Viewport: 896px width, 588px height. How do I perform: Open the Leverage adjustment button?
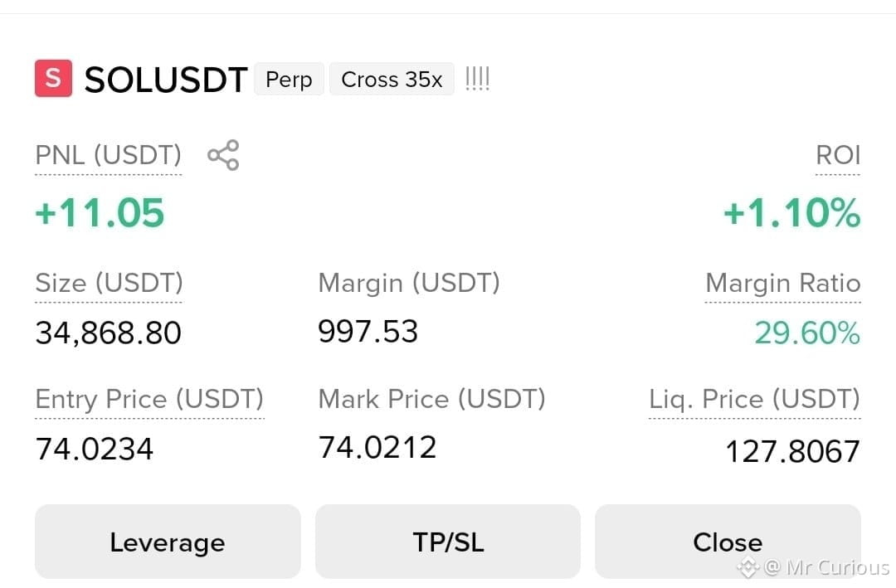168,542
